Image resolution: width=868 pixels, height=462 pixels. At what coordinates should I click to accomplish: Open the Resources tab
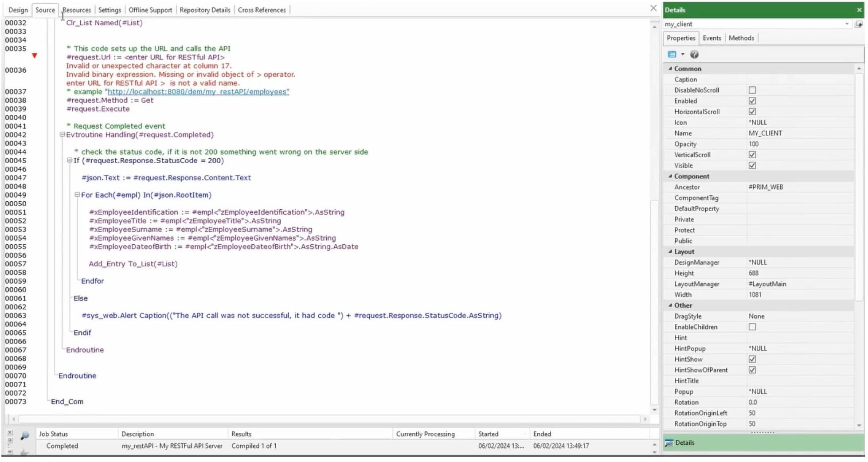coord(77,10)
